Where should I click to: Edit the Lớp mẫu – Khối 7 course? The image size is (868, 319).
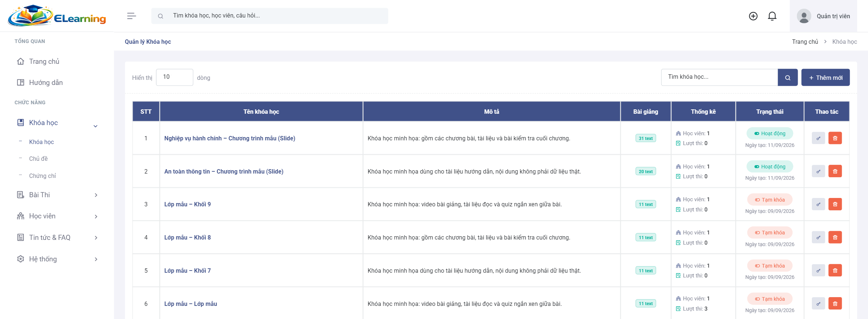coord(818,271)
